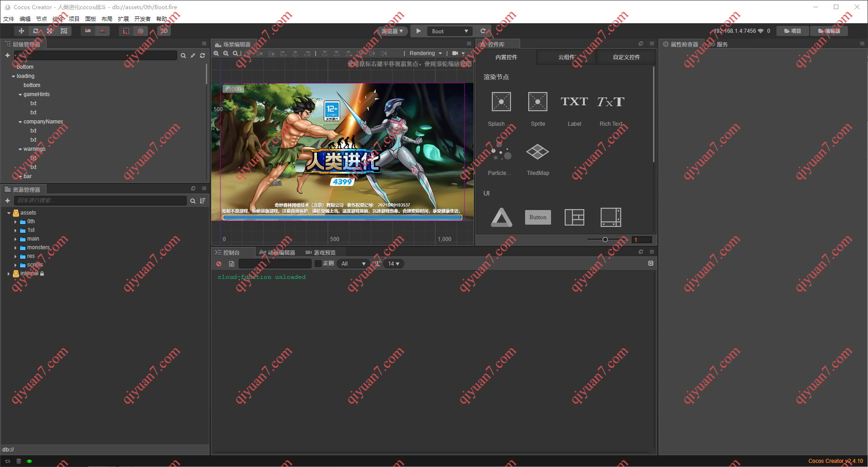Refresh the preview with reload icon

[x=483, y=31]
